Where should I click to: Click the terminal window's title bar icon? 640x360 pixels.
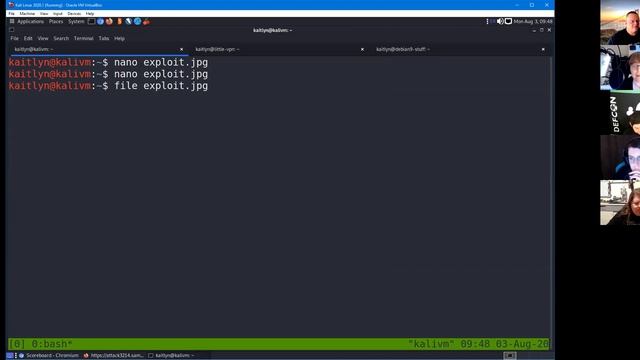(x=11, y=30)
